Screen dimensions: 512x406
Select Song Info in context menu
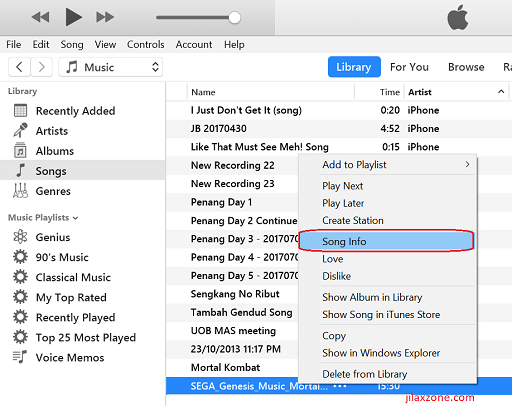(x=386, y=241)
